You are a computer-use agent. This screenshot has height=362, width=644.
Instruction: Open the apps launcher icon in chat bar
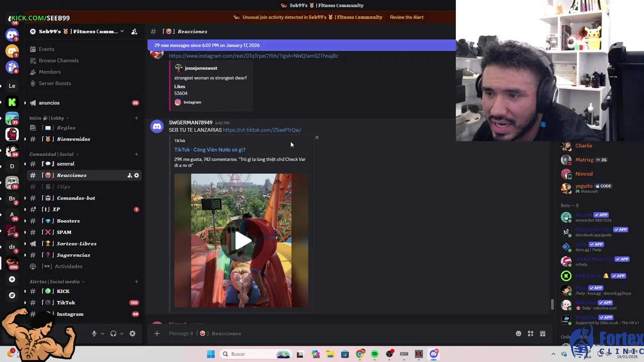530,333
